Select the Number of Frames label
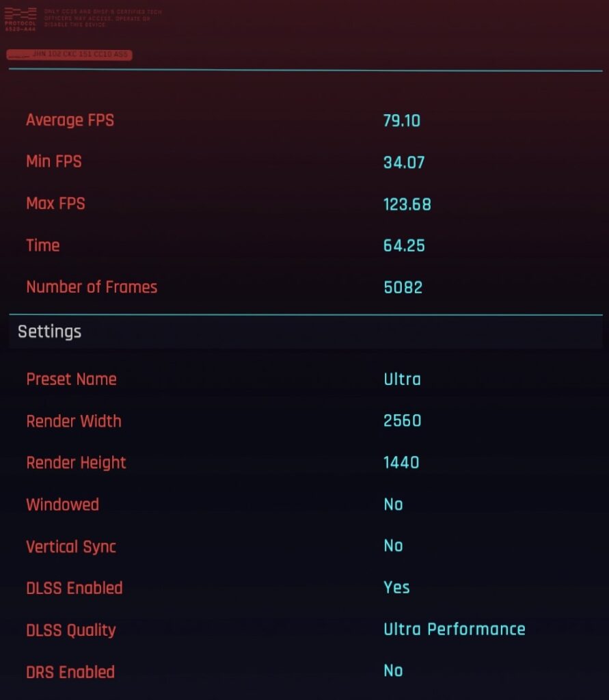 92,287
